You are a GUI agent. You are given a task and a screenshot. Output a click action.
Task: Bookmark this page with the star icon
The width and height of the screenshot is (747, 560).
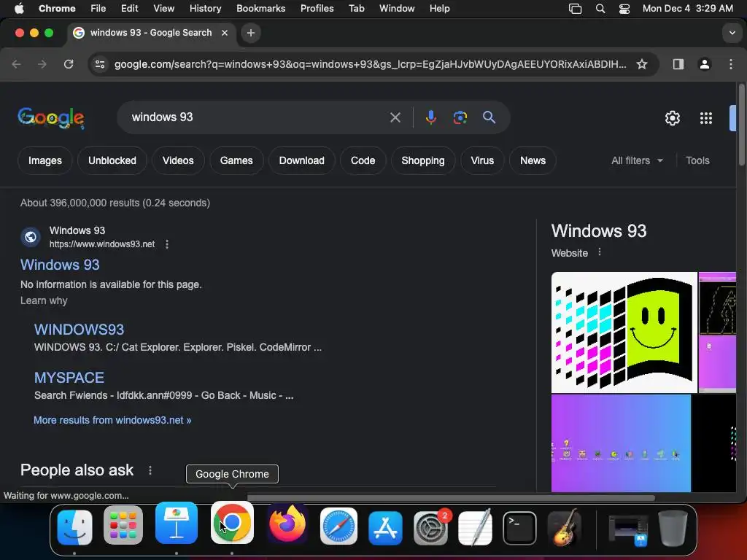click(642, 64)
